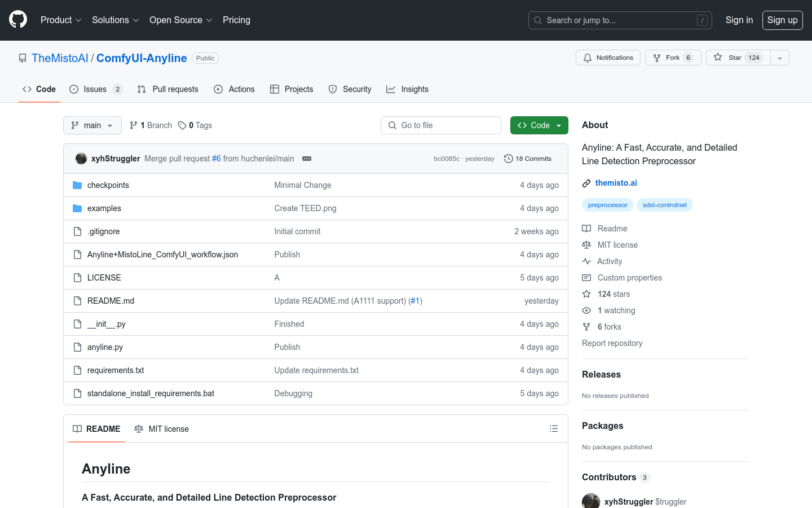Open the anyline.py file
This screenshot has height=508, width=812.
coord(105,347)
